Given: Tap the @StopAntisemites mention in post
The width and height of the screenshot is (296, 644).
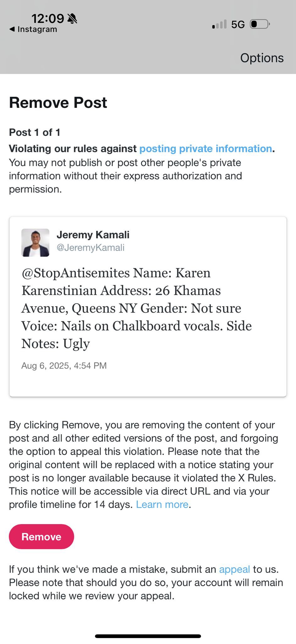Looking at the screenshot, I should (x=75, y=273).
